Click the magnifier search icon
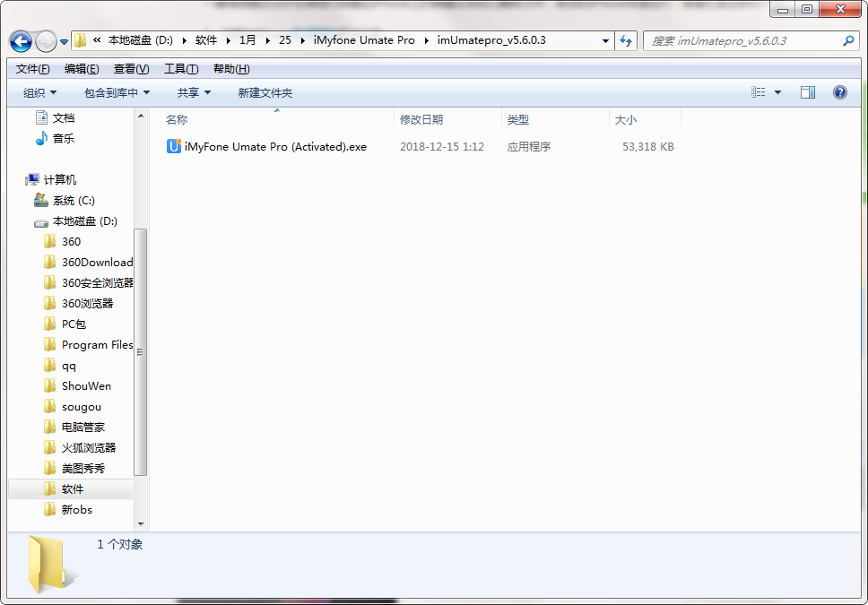Viewport: 868px width, 605px height. click(x=848, y=41)
